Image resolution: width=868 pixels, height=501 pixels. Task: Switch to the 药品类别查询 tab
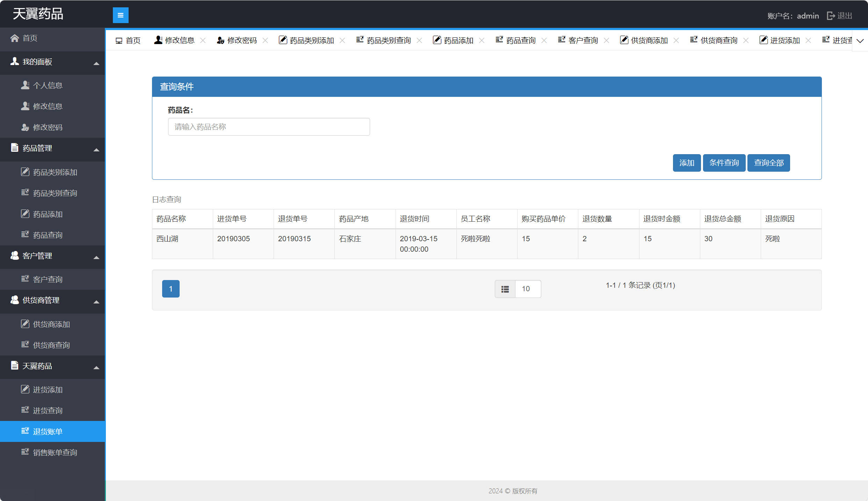(x=388, y=41)
